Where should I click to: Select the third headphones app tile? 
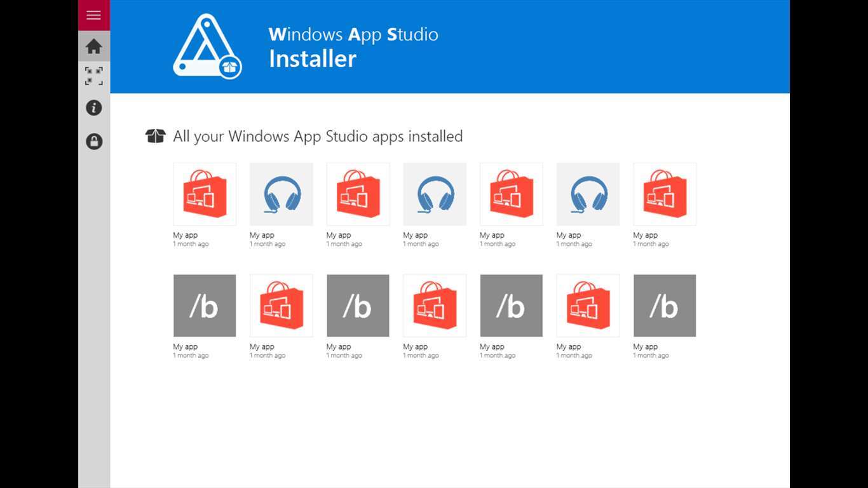click(x=588, y=194)
